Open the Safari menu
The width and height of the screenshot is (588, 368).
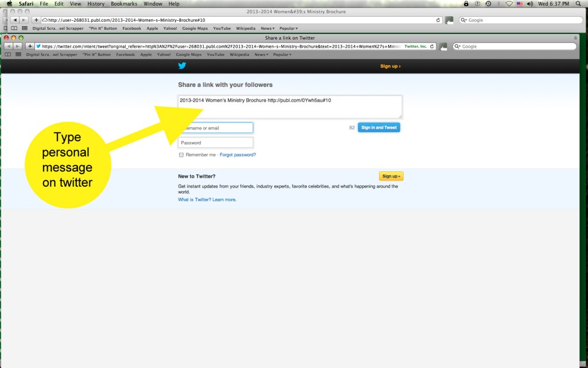[26, 4]
